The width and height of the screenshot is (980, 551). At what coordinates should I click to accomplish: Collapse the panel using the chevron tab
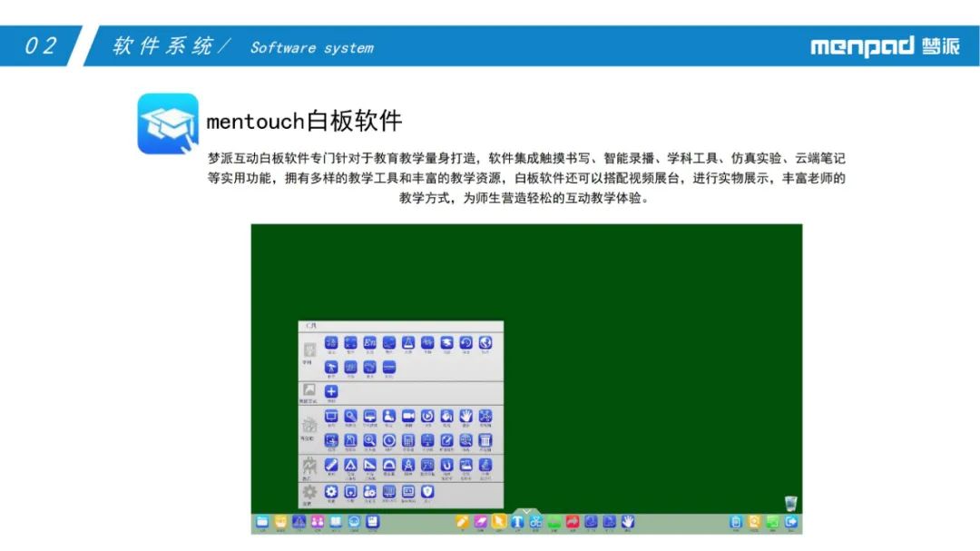[527, 512]
